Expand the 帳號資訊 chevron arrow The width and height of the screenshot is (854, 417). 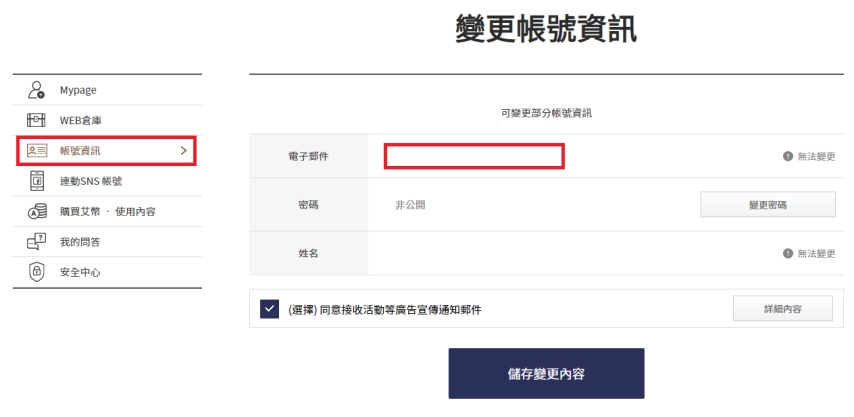[x=183, y=151]
